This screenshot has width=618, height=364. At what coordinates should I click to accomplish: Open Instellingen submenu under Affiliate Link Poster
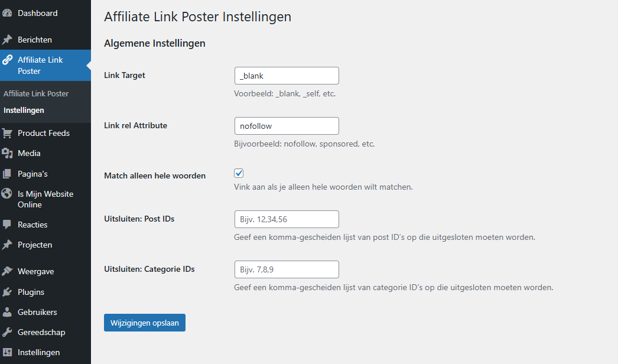pyautogui.click(x=24, y=110)
